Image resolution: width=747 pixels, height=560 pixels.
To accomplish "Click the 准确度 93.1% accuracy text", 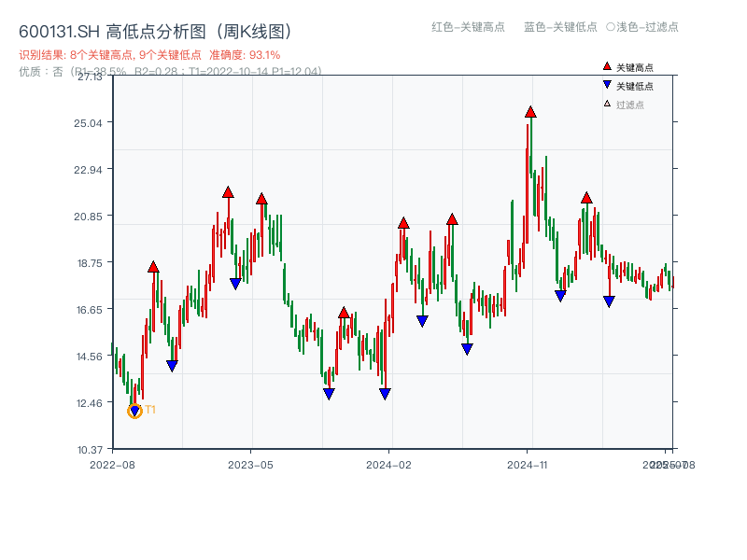I will coord(241,55).
